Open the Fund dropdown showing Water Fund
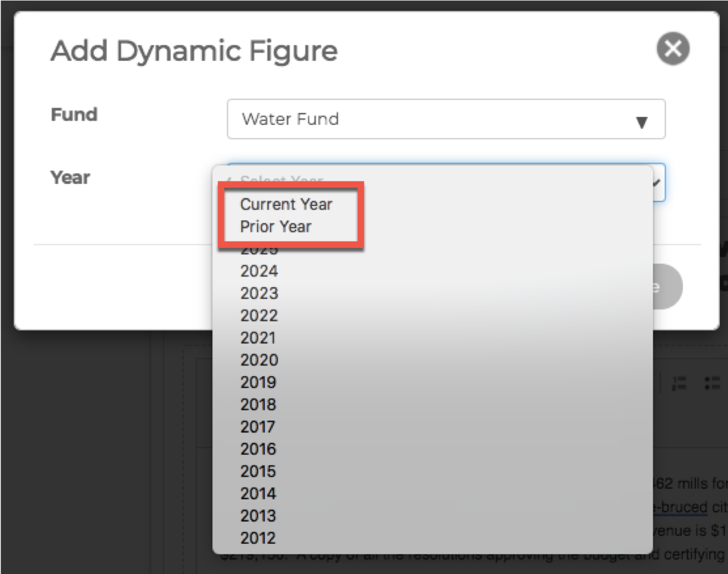Image resolution: width=728 pixels, height=574 pixels. point(446,119)
